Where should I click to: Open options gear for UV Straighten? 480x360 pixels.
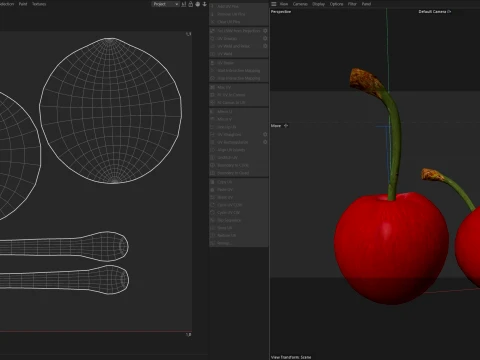coord(265,134)
